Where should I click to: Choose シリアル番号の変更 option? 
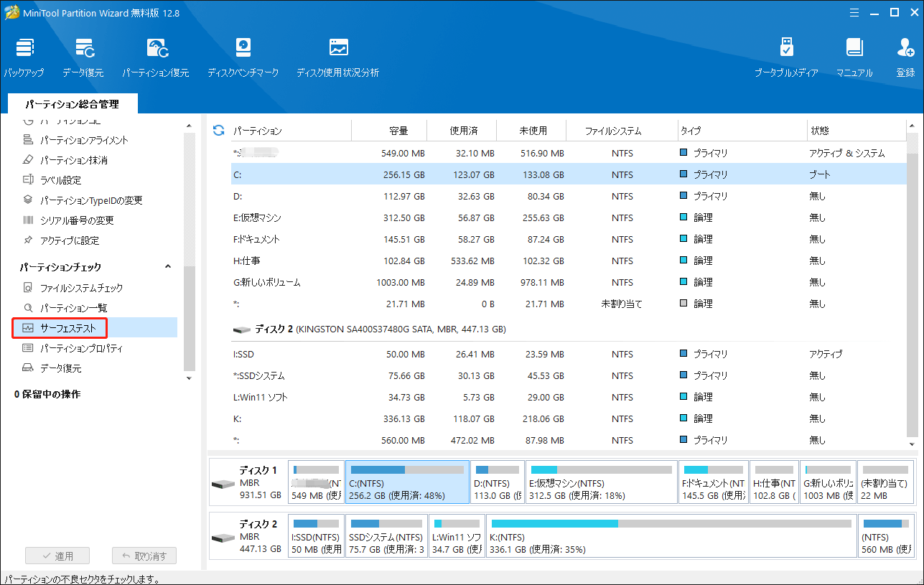click(x=68, y=220)
